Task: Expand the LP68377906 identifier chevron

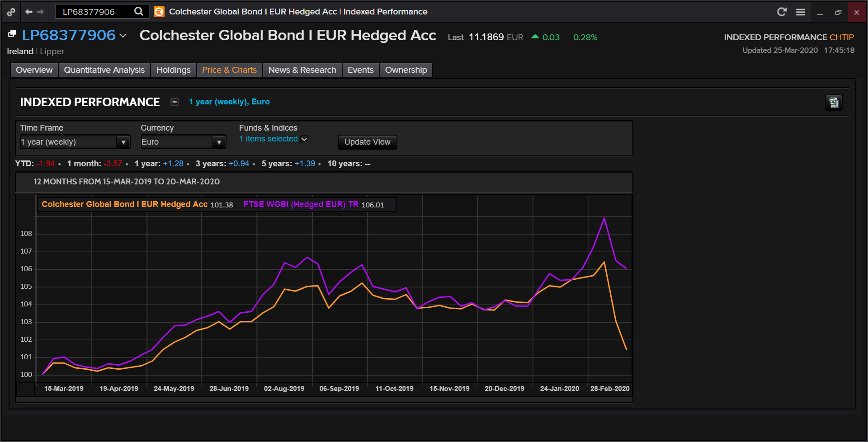Action: click(x=123, y=36)
